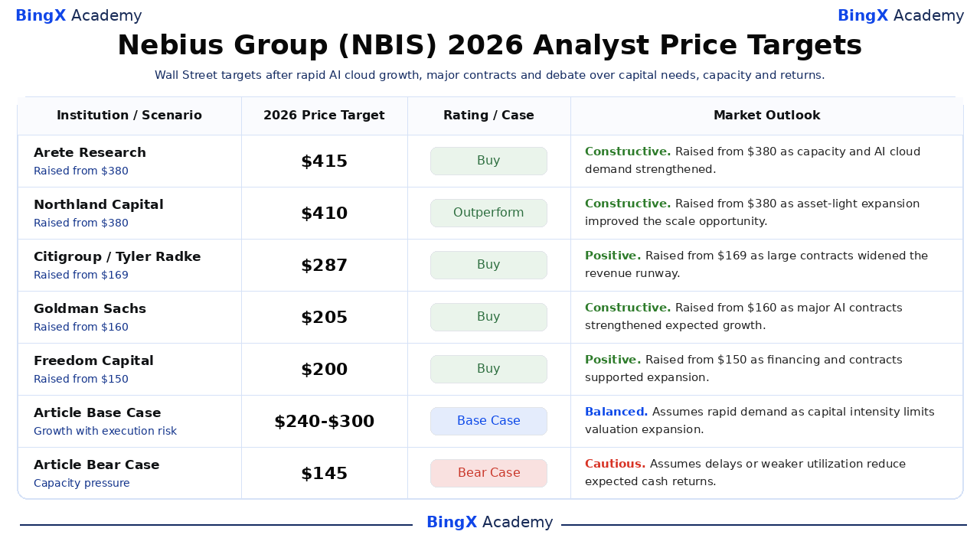Click the Rating / Case column header

coord(488,116)
